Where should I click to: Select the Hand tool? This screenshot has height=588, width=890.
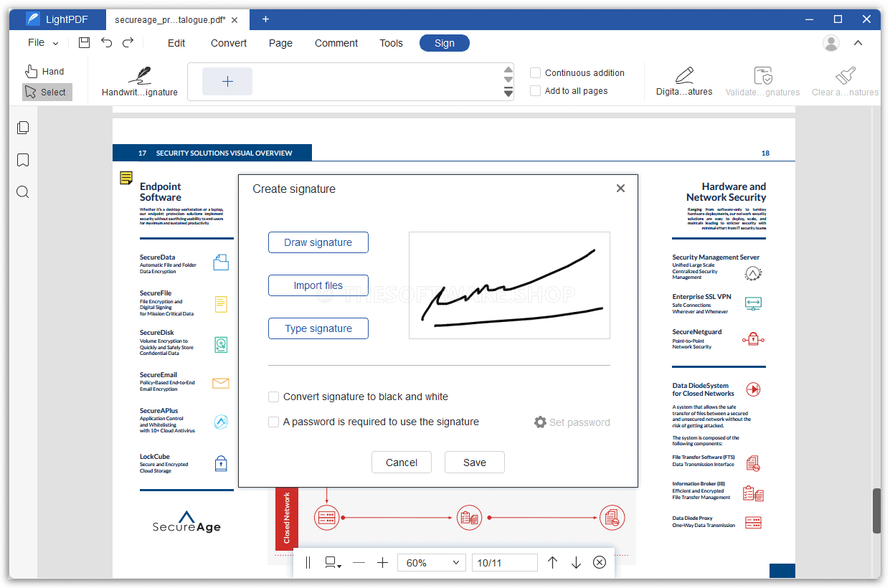click(x=44, y=71)
